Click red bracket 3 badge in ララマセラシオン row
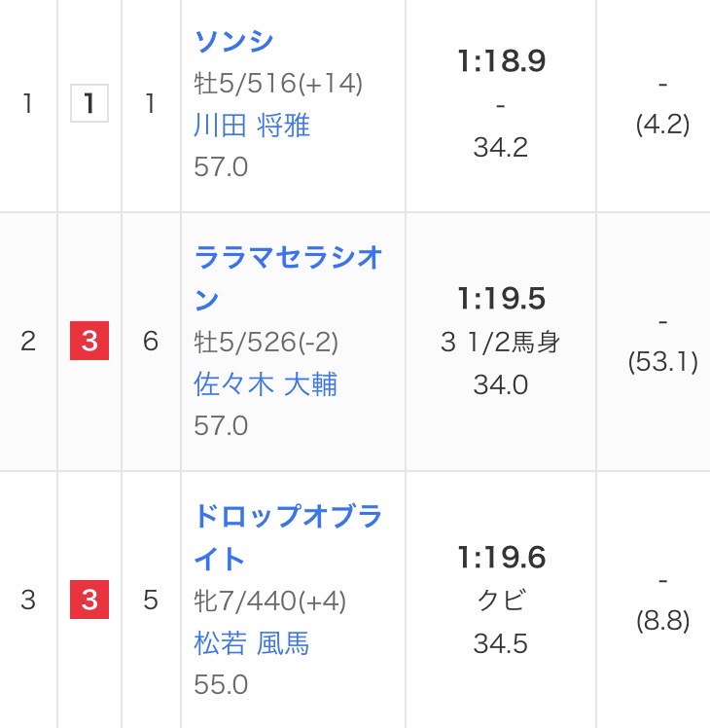710x728 pixels. click(89, 342)
